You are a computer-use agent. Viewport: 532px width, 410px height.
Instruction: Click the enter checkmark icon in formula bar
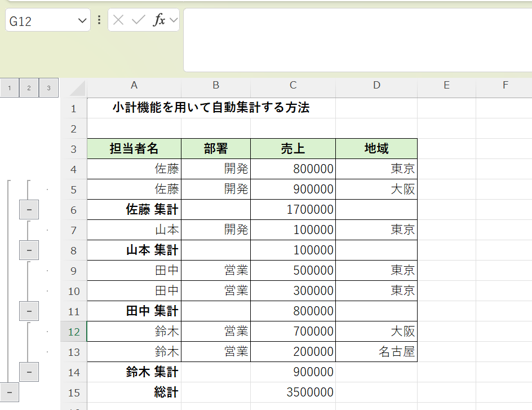click(138, 20)
